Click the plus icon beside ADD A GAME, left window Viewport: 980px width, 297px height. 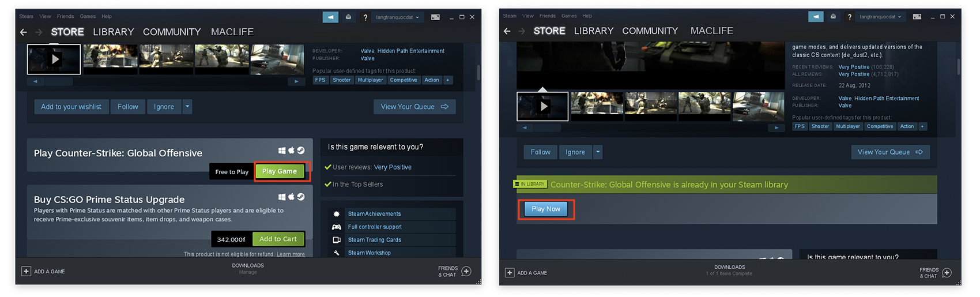26,271
